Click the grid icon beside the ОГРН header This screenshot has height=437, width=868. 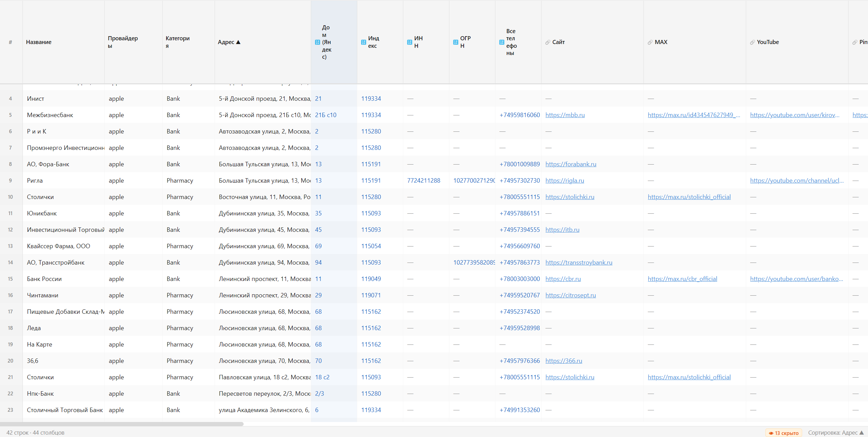click(455, 42)
